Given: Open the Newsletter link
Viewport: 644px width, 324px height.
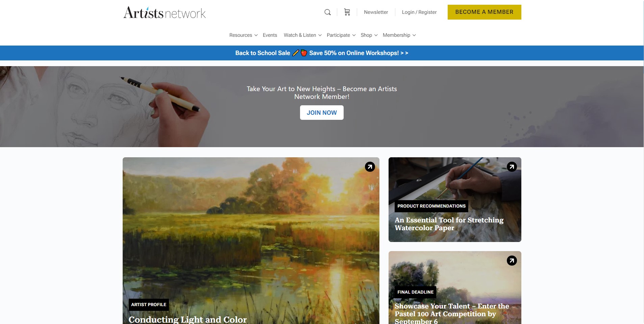Looking at the screenshot, I should pos(376,12).
